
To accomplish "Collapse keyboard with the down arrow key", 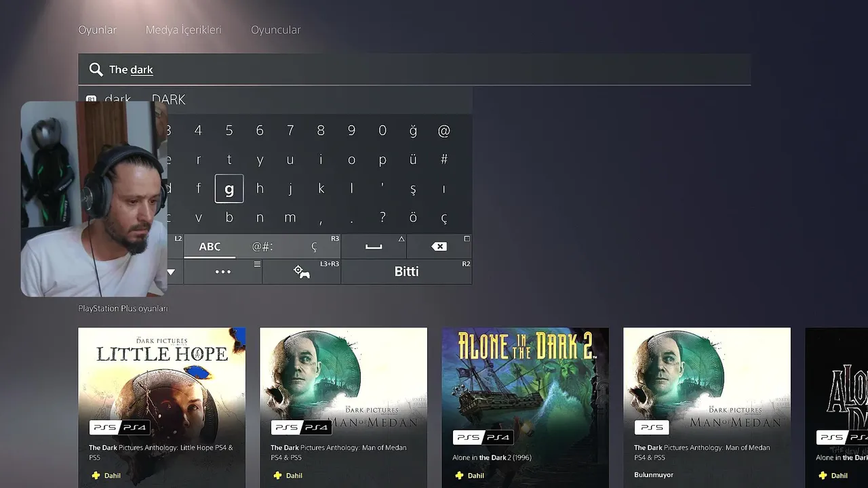I will click(x=171, y=272).
